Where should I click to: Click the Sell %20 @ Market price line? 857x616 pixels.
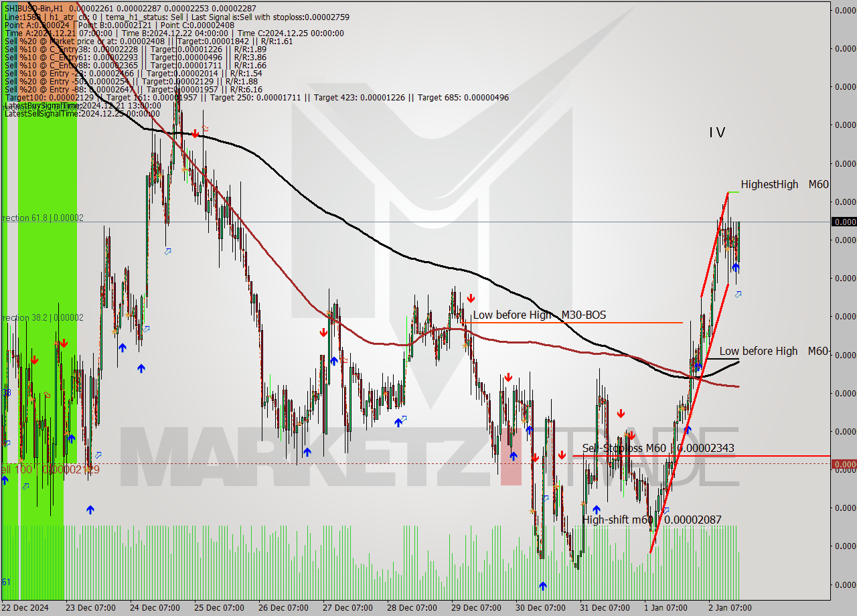click(149, 42)
